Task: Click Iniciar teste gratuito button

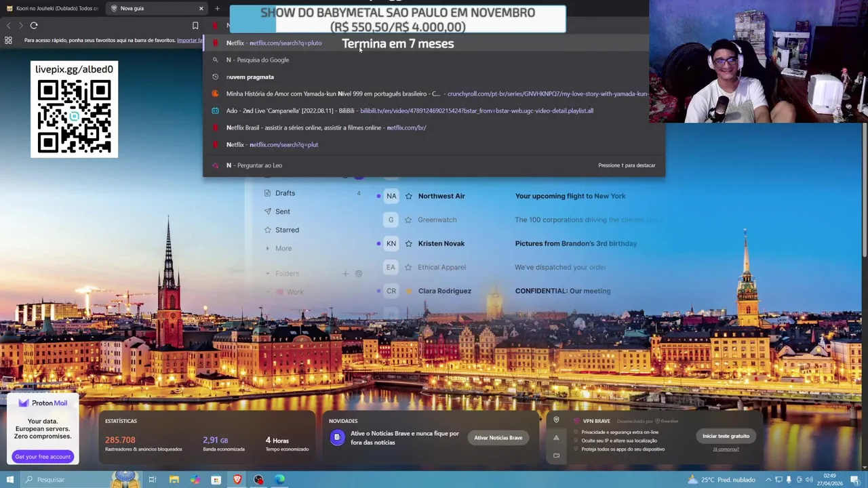Action: (726, 436)
